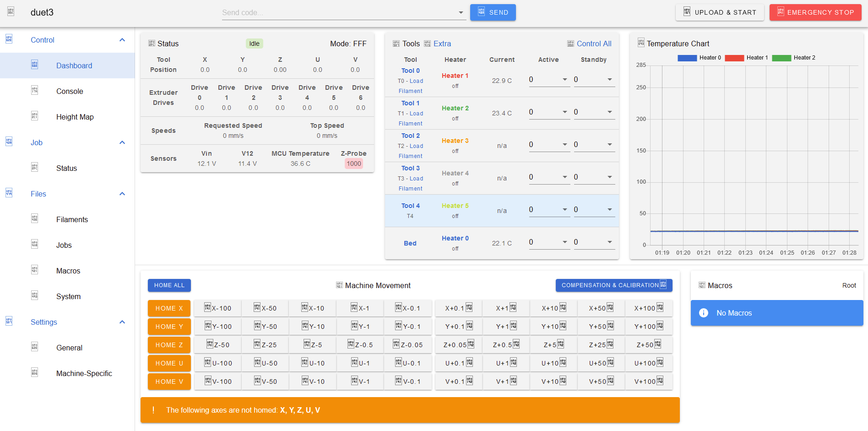Viewport: 868px width, 431px height.
Task: Click the Heater 1 toggle link
Action: pyautogui.click(x=455, y=76)
